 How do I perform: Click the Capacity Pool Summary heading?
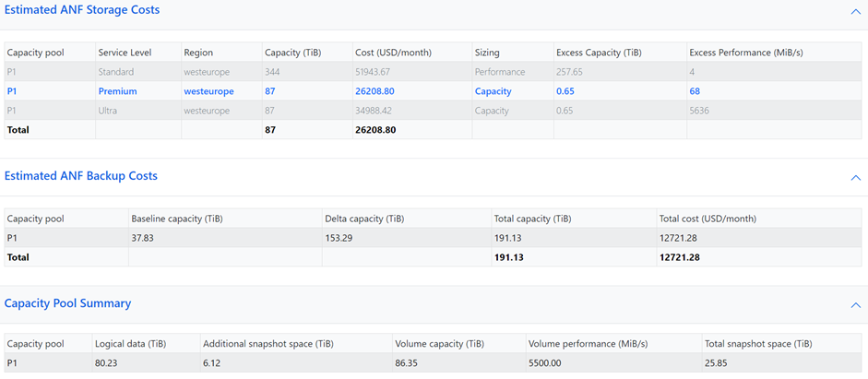coord(67,303)
